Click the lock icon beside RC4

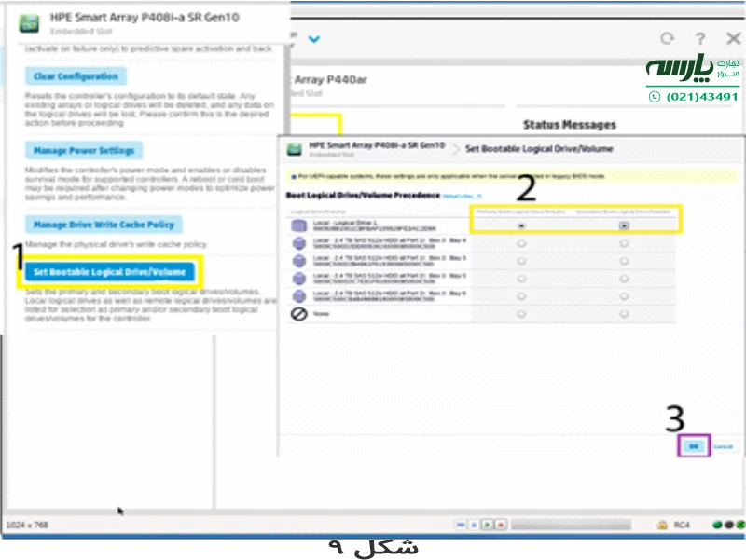point(662,525)
